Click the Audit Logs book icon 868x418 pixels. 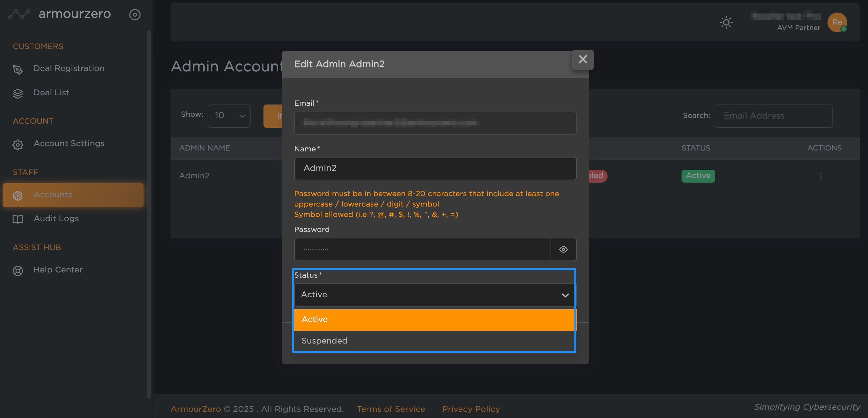17,219
